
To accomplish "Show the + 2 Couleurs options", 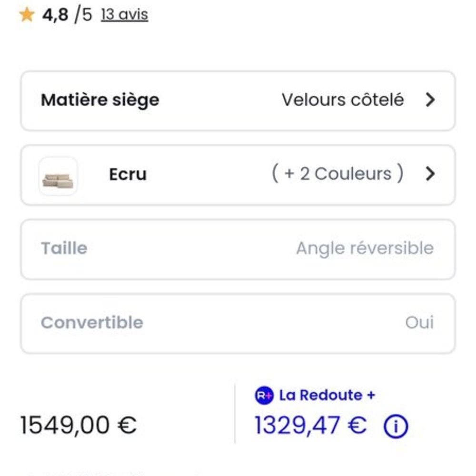I will (337, 174).
